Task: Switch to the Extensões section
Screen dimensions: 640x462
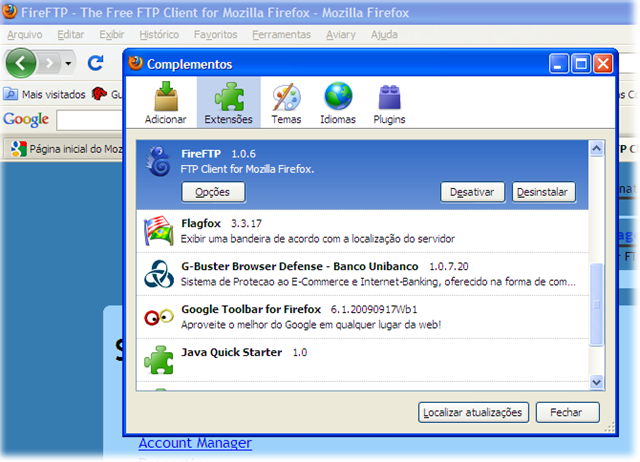Action: (x=229, y=103)
